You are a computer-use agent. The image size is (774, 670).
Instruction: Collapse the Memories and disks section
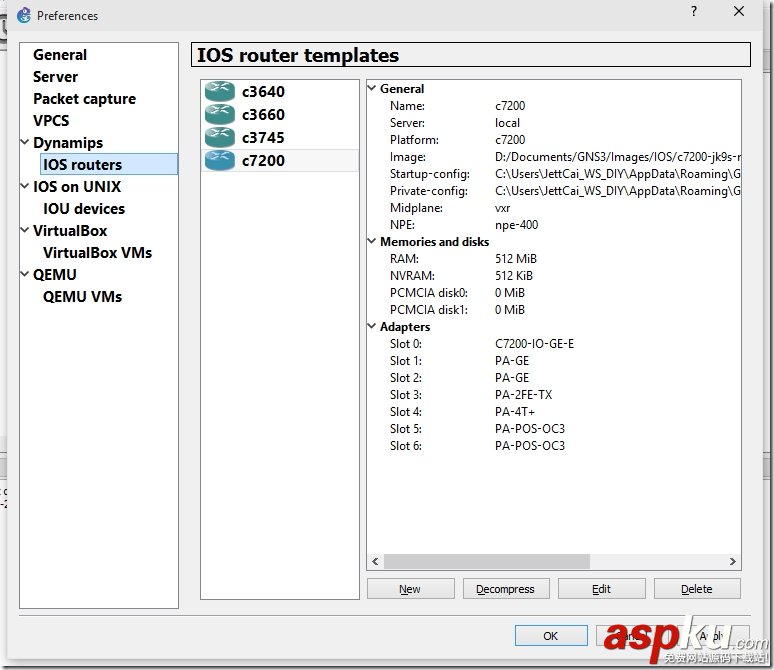pos(372,241)
